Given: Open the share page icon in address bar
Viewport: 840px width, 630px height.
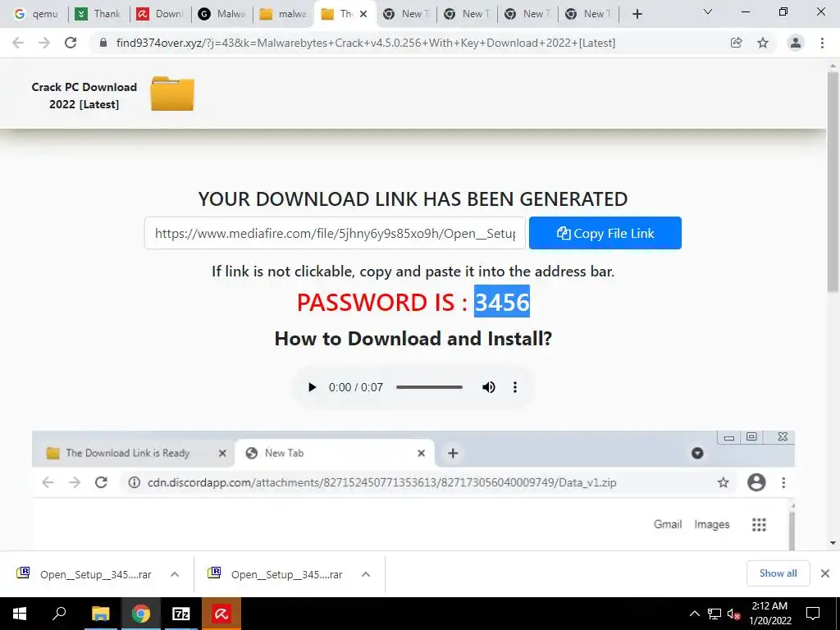Looking at the screenshot, I should coord(736,43).
